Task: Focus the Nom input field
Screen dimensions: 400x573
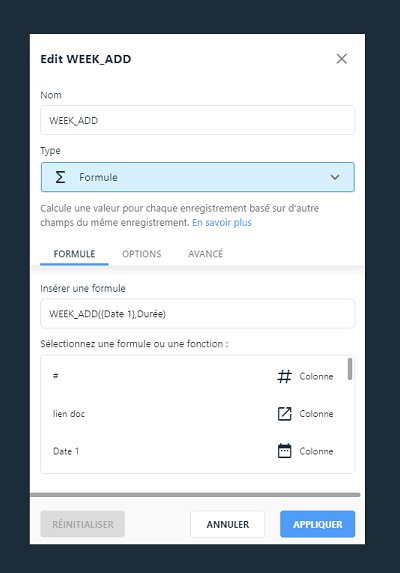Action: click(x=198, y=120)
